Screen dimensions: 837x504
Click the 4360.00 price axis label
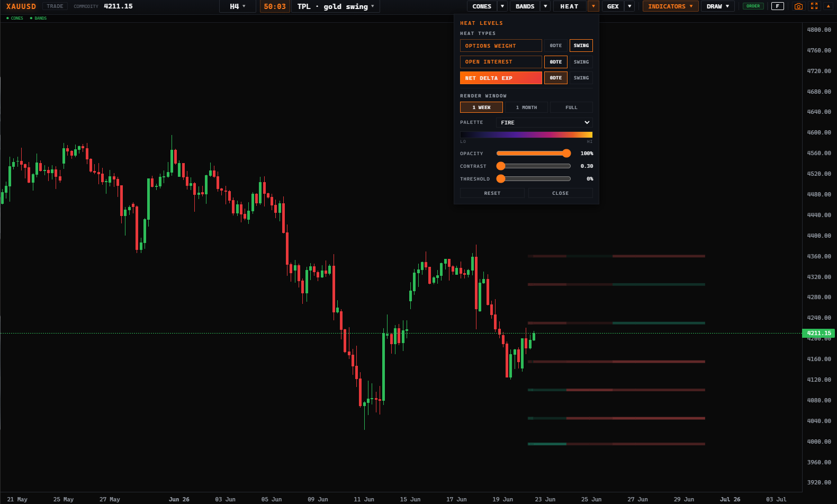(819, 256)
